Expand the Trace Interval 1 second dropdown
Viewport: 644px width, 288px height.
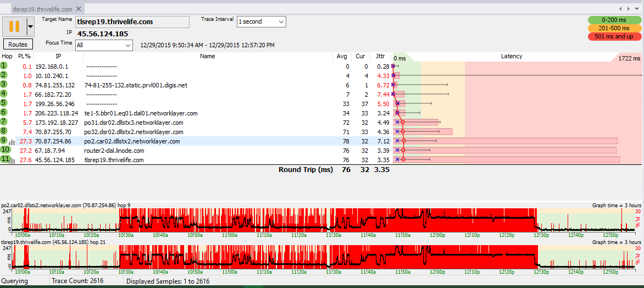pyautogui.click(x=262, y=22)
